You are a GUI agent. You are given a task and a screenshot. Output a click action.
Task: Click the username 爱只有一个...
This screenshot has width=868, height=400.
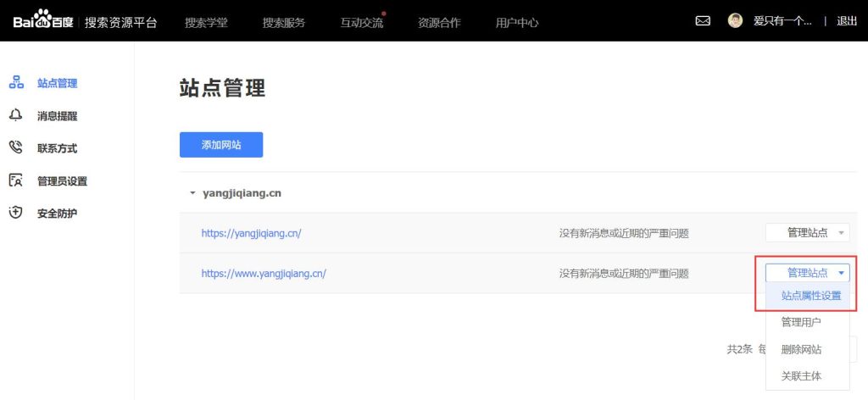coord(782,21)
